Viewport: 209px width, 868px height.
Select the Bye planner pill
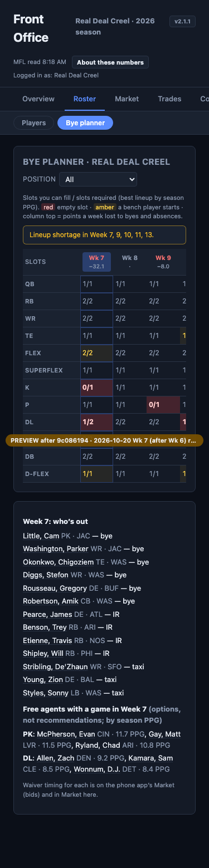click(85, 122)
